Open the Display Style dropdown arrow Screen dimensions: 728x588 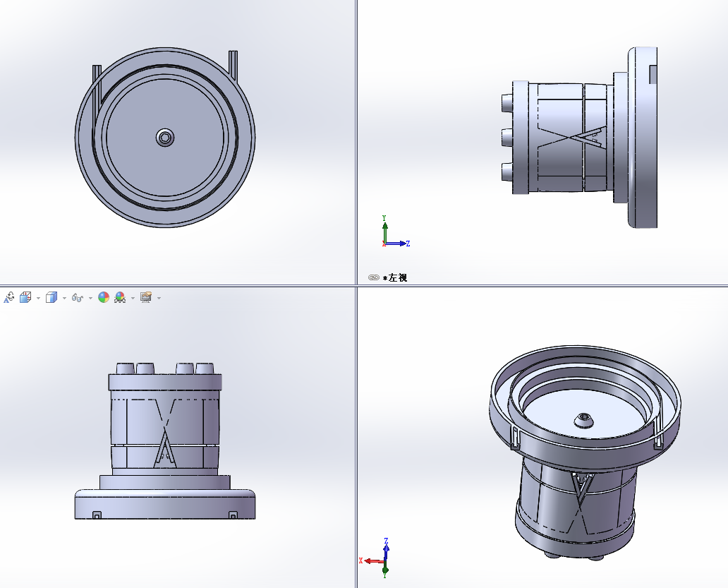click(64, 298)
